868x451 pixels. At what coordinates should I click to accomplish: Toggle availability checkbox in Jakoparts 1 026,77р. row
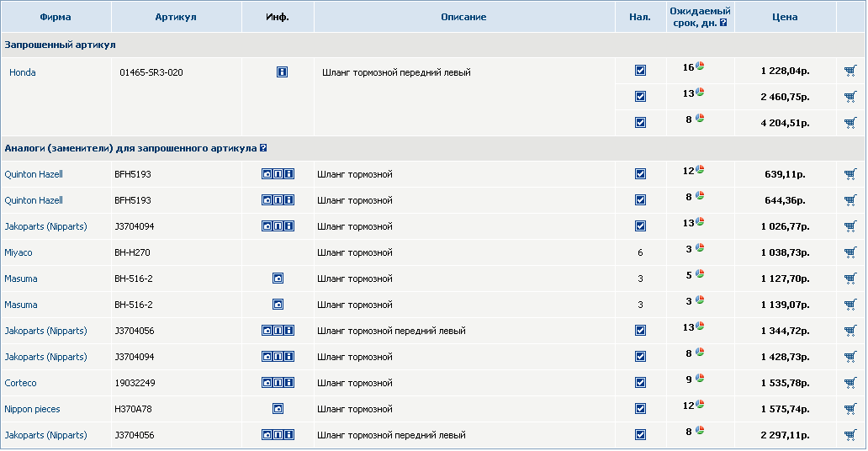tap(640, 226)
